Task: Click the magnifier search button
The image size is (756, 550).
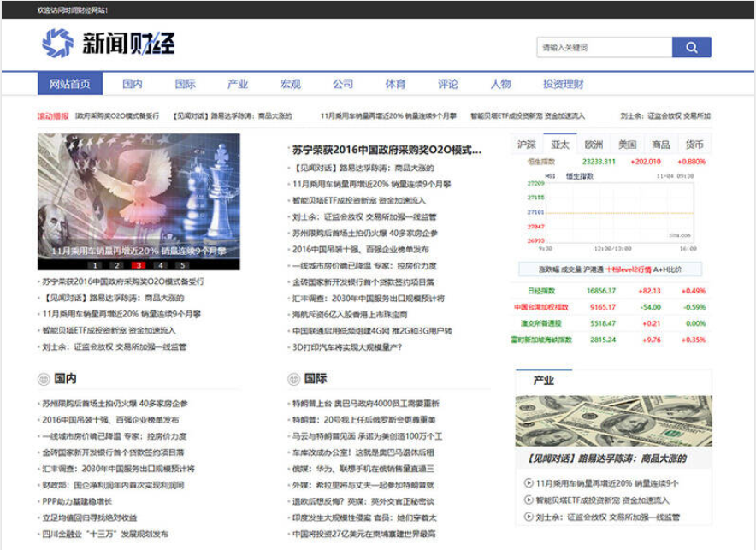Action: pos(691,47)
